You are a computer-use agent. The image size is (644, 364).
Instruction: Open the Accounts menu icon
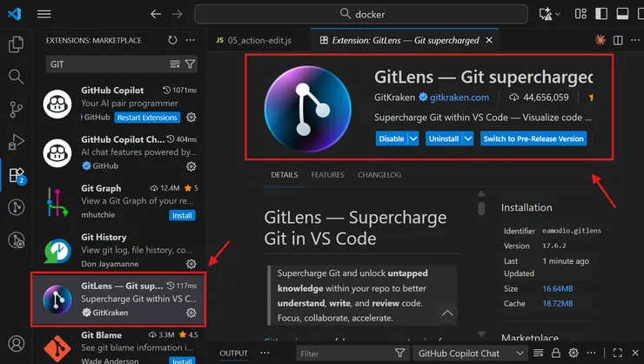click(16, 343)
